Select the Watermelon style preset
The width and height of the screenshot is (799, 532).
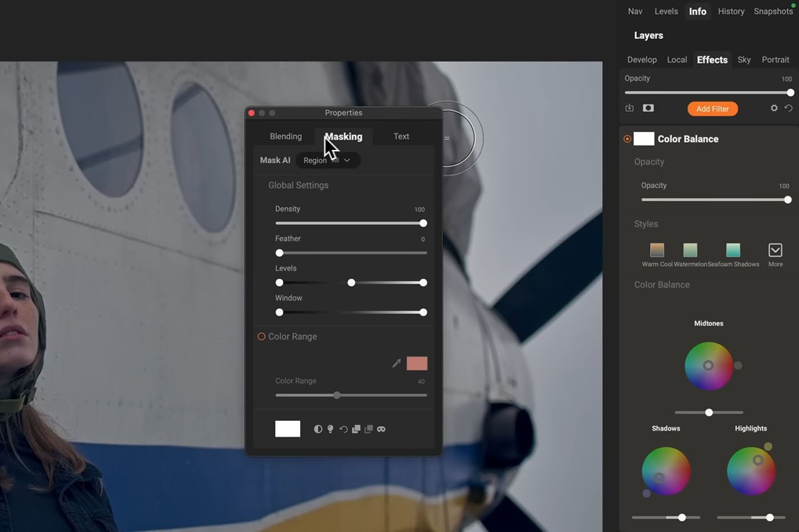click(690, 250)
